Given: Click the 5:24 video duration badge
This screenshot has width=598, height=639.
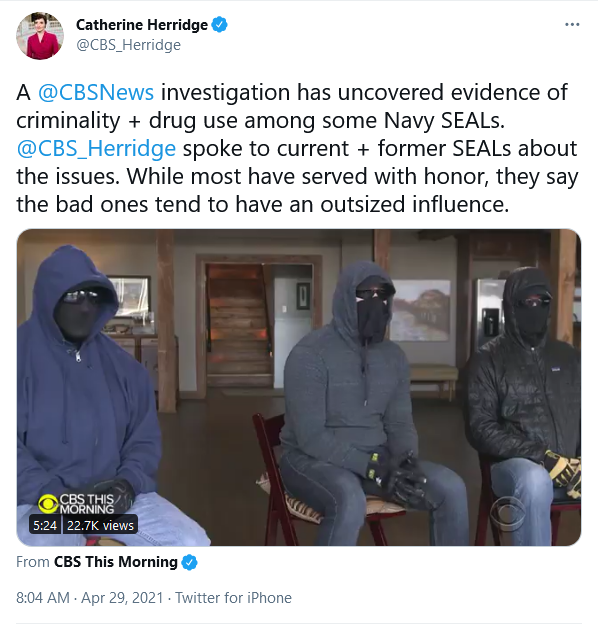Looking at the screenshot, I should click(x=45, y=525).
